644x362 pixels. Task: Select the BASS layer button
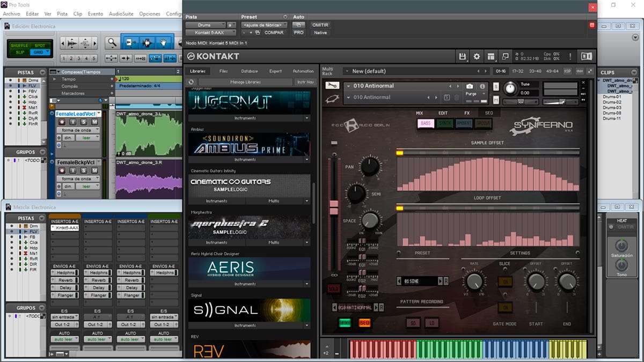click(426, 123)
